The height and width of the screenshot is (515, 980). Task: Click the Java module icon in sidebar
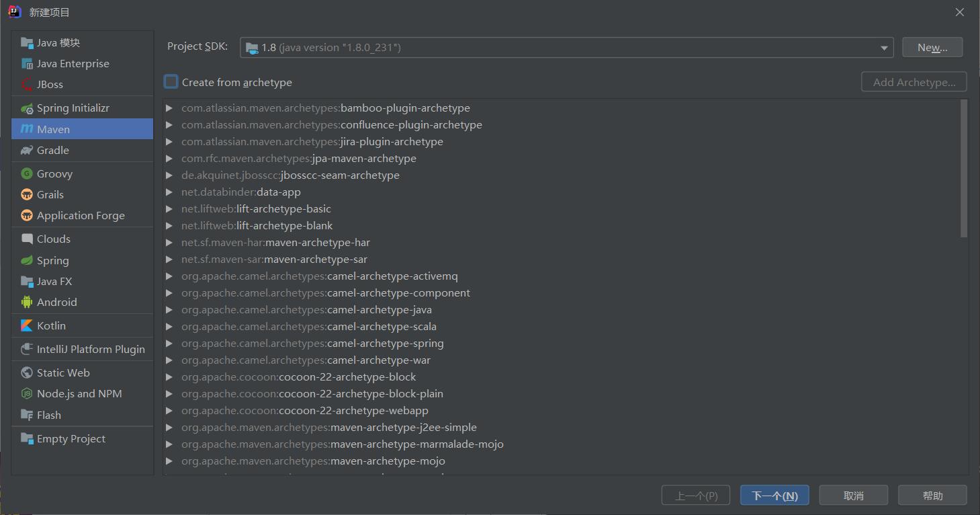pyautogui.click(x=27, y=43)
